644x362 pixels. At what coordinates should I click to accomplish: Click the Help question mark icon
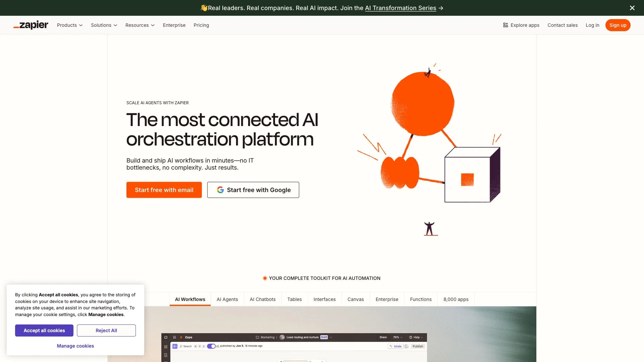click(411, 337)
